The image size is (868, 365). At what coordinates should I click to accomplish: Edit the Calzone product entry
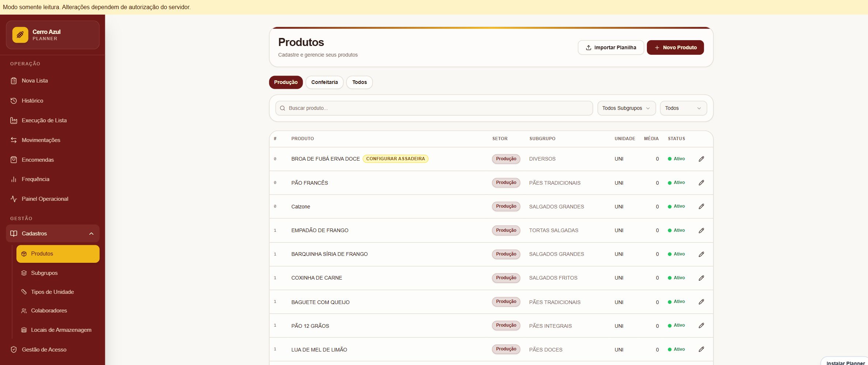tap(701, 206)
